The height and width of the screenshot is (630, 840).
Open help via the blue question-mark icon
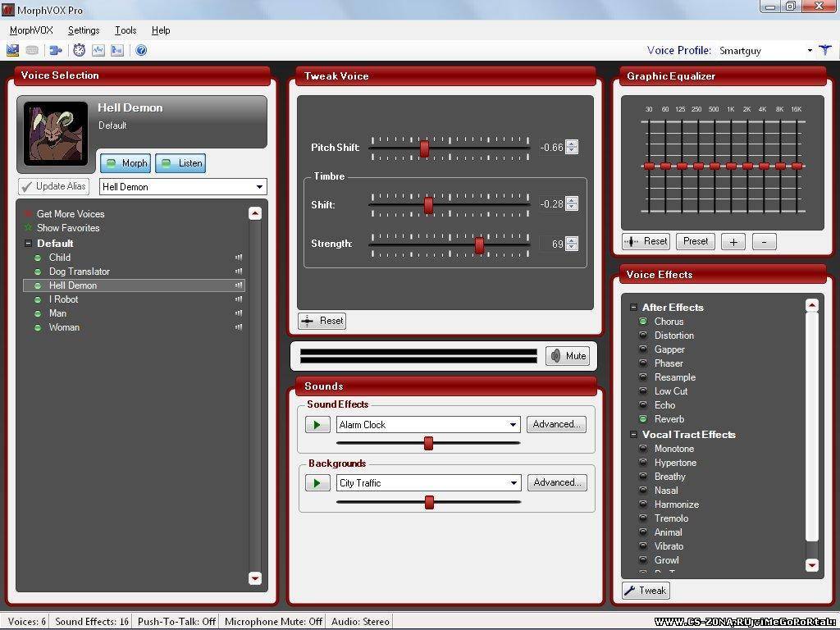tap(141, 50)
